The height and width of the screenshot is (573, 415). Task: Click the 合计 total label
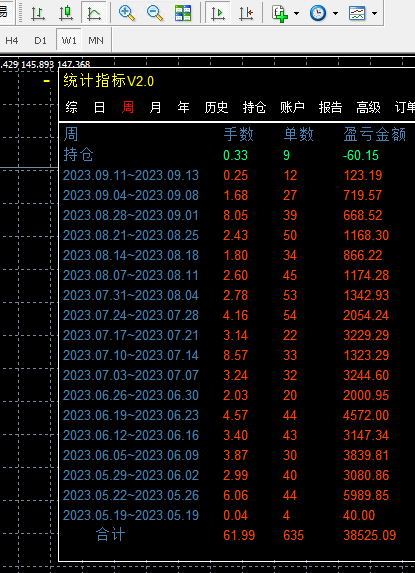point(110,535)
